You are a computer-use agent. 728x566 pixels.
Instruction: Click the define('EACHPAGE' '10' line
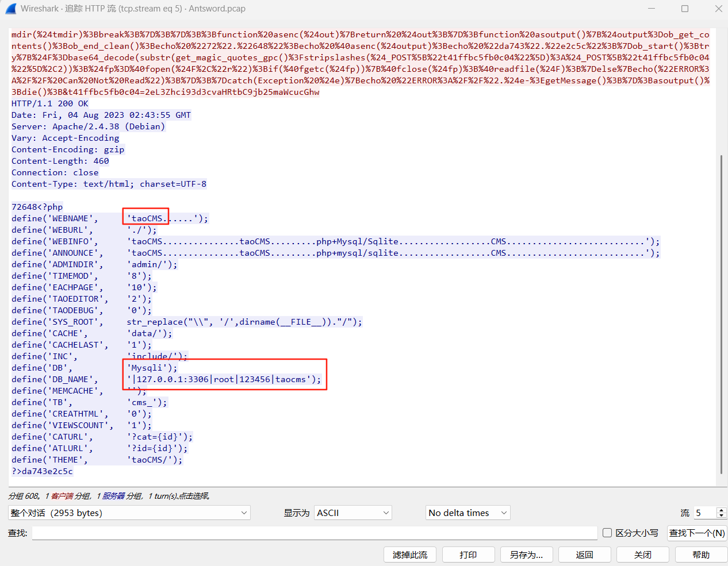84,287
